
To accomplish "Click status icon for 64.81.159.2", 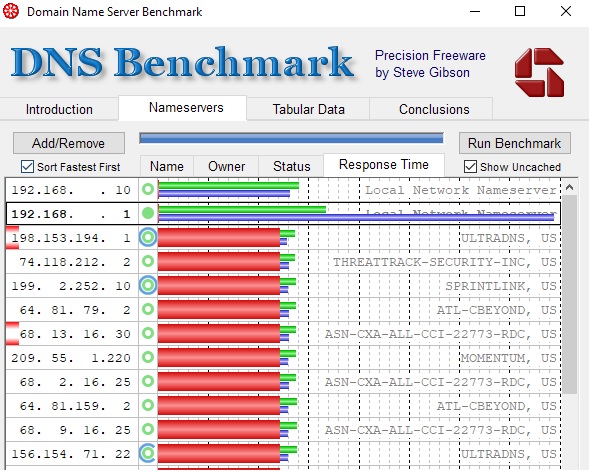I will pyautogui.click(x=148, y=405).
